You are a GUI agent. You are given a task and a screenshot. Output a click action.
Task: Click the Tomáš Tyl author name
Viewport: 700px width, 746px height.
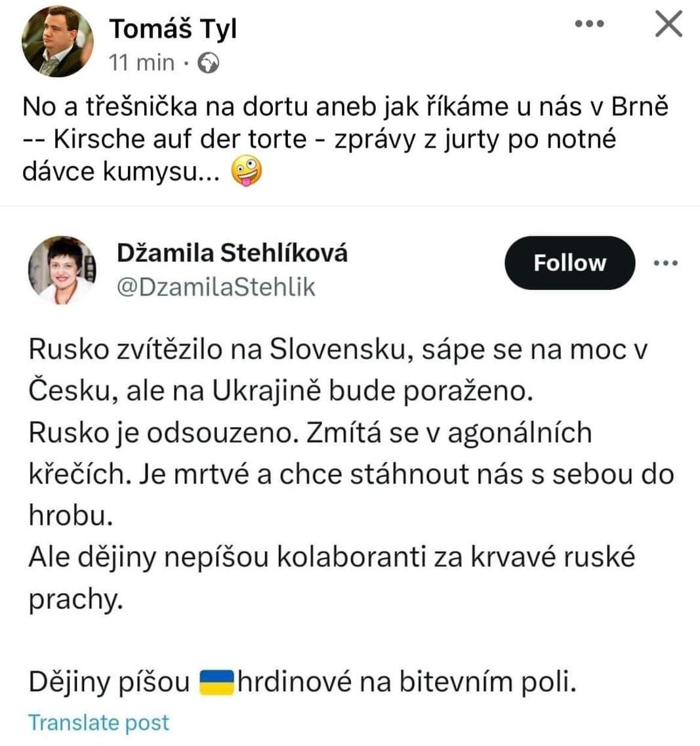coord(173,29)
